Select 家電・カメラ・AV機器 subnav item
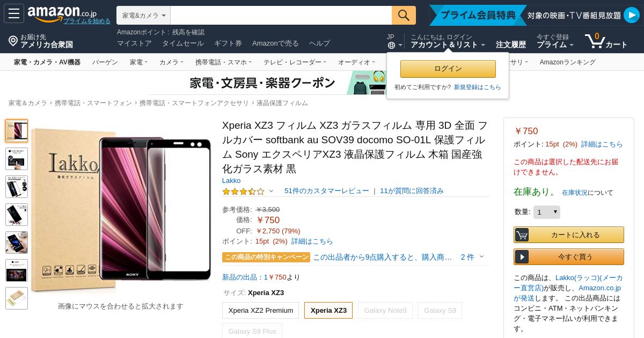This screenshot has height=338, width=644. tap(47, 62)
